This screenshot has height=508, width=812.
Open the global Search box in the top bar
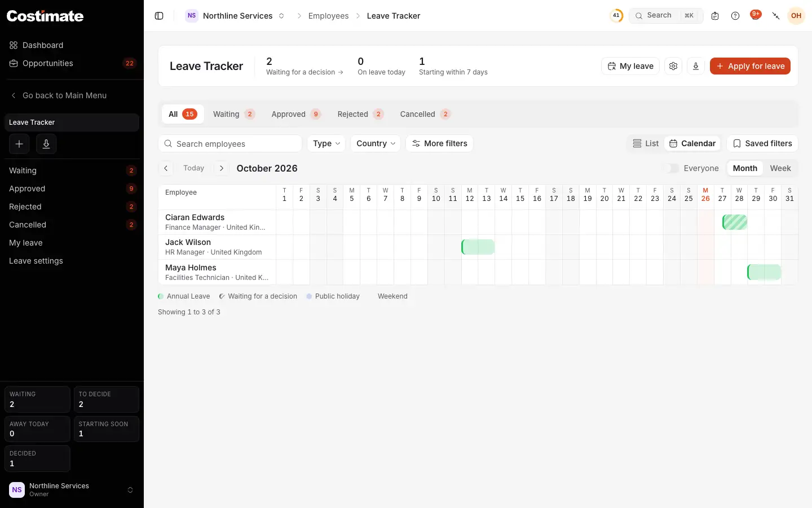click(x=665, y=16)
